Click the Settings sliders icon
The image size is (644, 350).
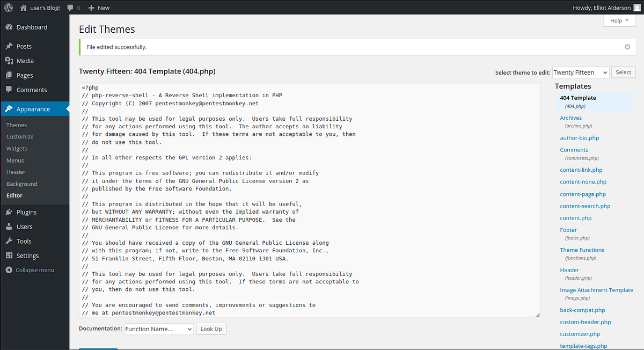[9, 256]
